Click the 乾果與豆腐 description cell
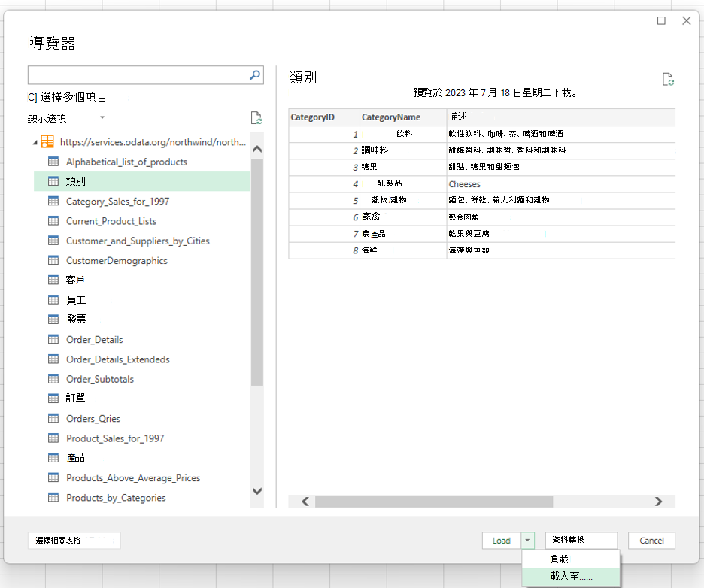The height and width of the screenshot is (588, 704). [x=561, y=234]
